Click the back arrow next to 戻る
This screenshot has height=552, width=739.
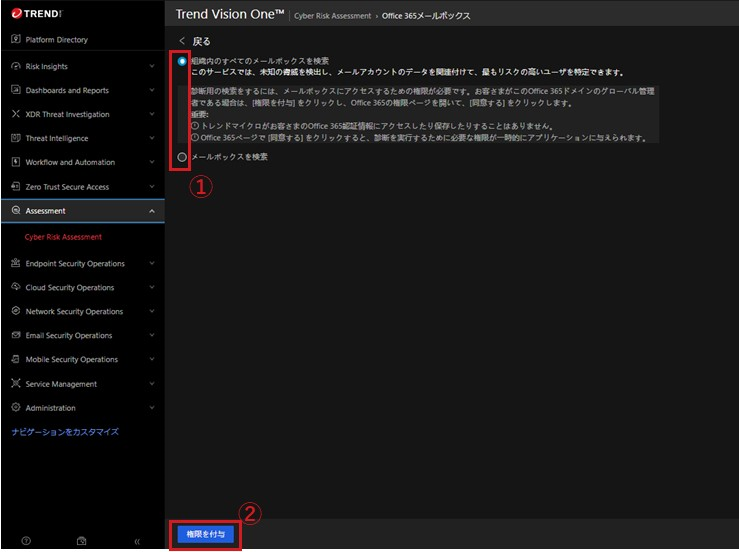pyautogui.click(x=182, y=41)
